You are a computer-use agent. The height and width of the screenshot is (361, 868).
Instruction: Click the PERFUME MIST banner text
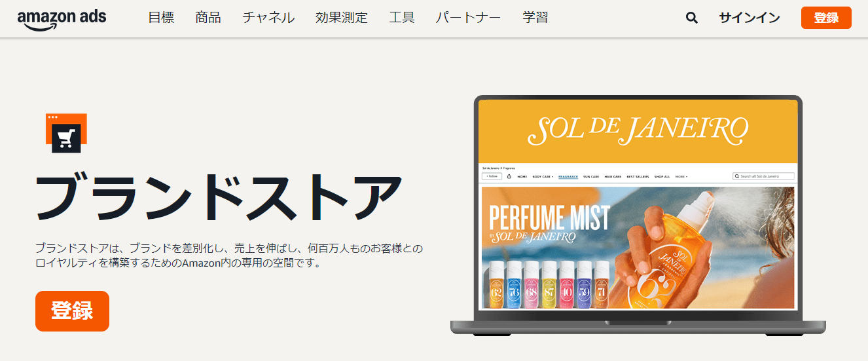click(550, 218)
